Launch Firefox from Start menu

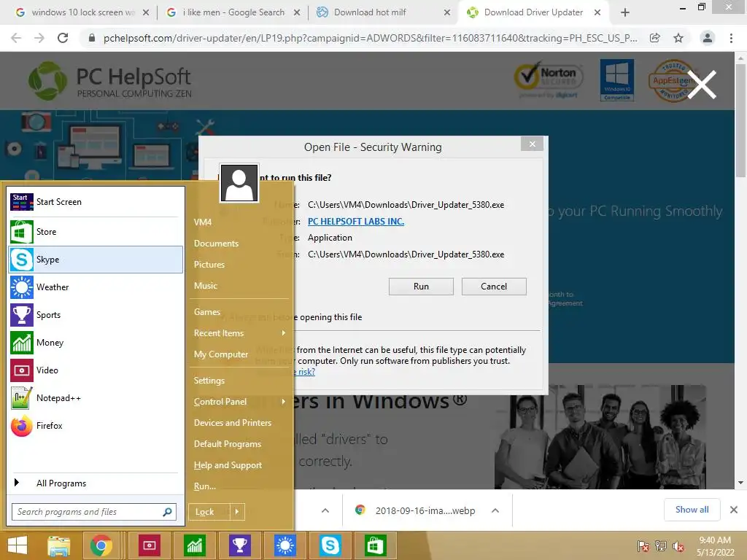[x=96, y=425]
